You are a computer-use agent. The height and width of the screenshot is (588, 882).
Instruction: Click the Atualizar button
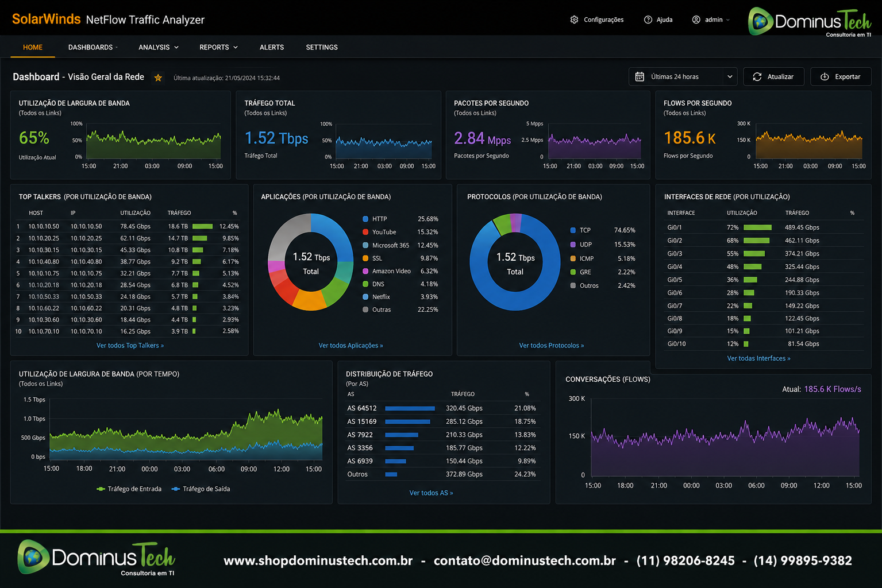coord(774,76)
